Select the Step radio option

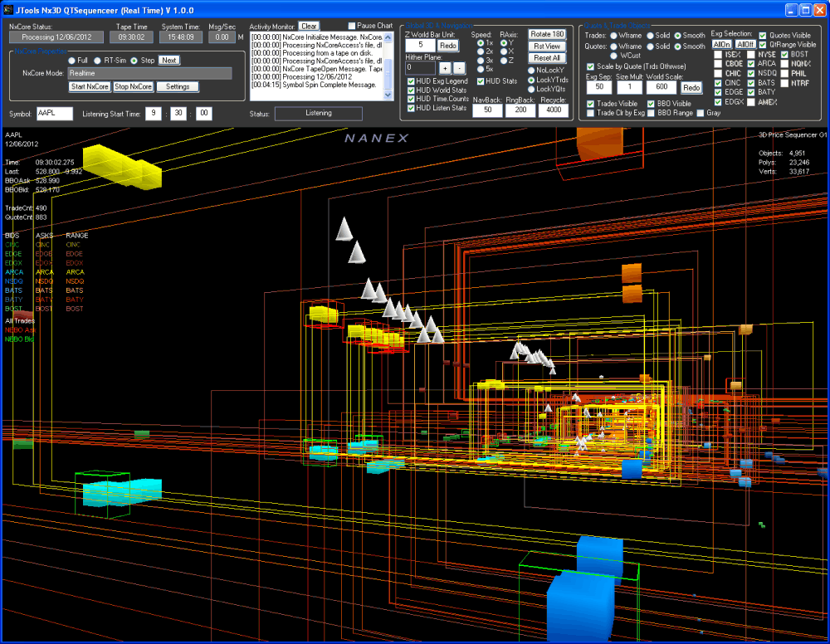(x=134, y=61)
